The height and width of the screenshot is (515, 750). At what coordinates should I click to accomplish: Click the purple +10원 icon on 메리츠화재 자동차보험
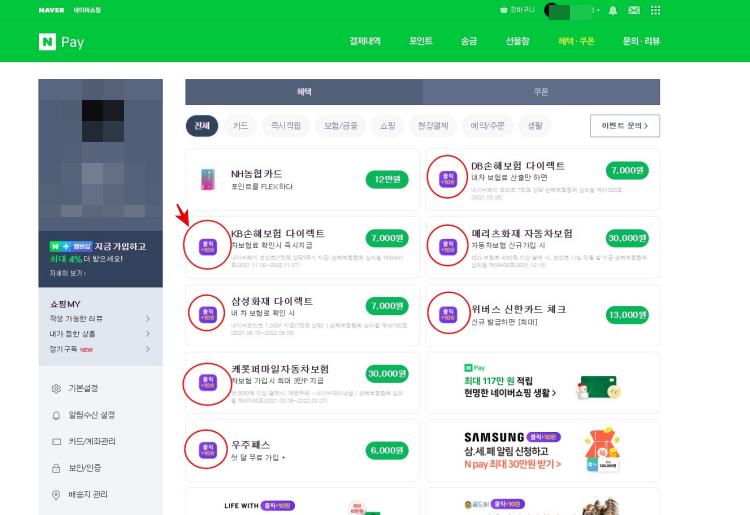click(448, 247)
